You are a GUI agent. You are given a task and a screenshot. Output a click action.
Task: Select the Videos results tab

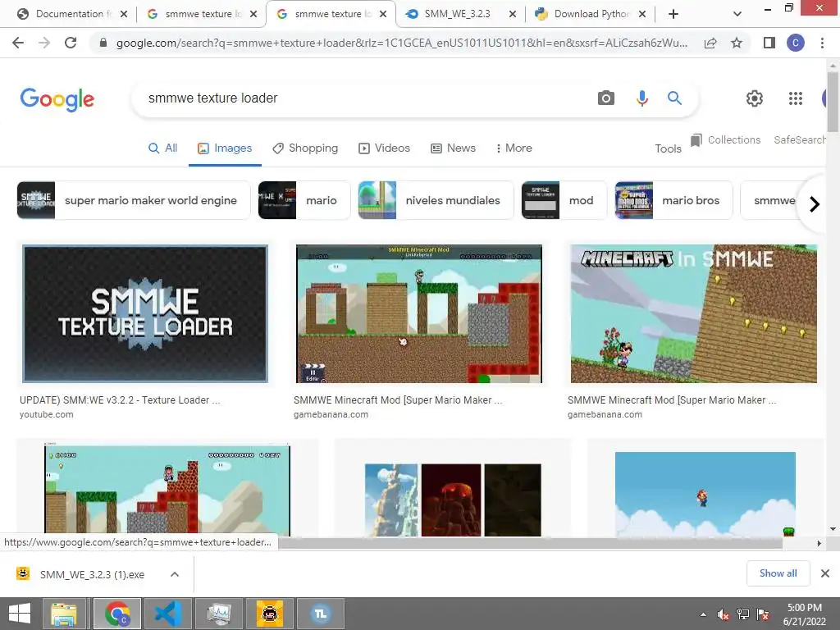tap(384, 148)
